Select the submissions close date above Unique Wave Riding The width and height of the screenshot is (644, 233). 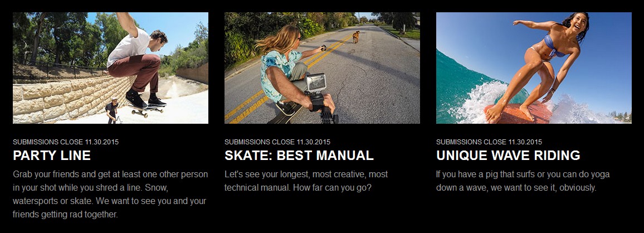pos(489,142)
